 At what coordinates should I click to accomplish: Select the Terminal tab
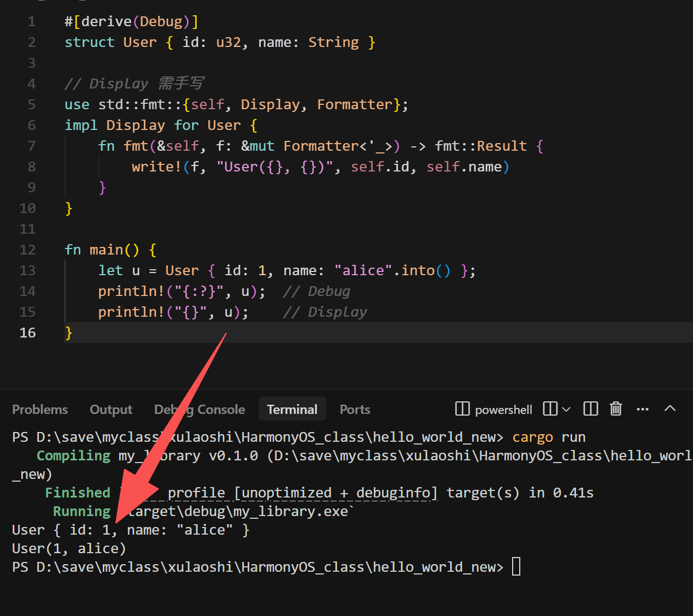click(x=292, y=410)
